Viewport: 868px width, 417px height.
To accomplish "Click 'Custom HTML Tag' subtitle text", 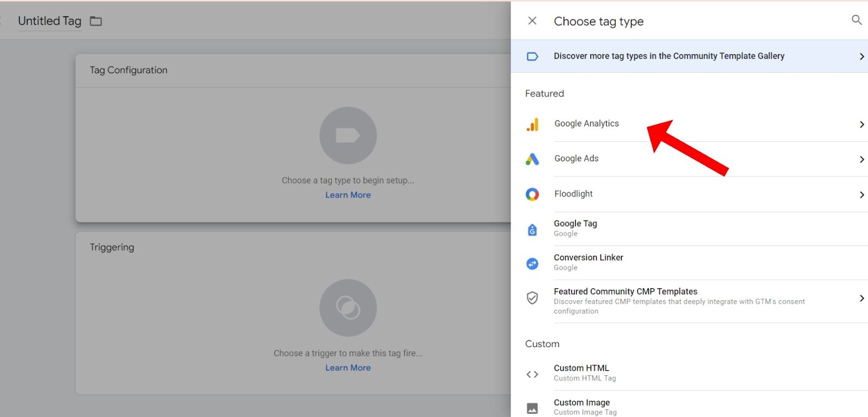I will 585,378.
